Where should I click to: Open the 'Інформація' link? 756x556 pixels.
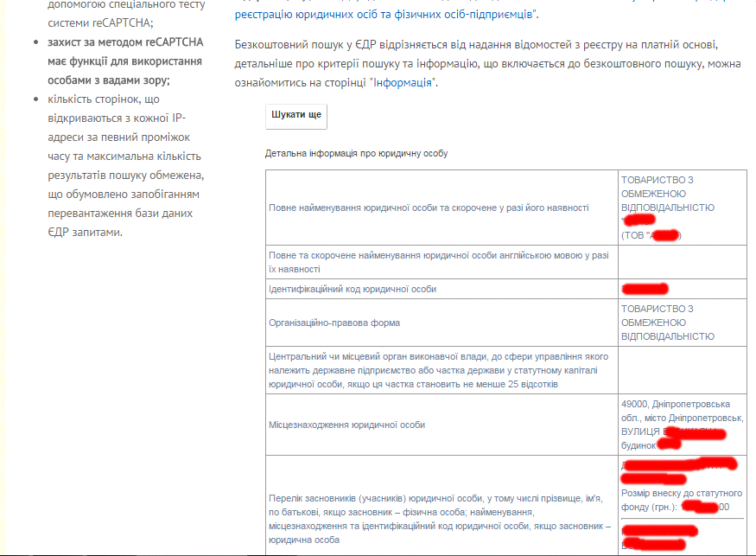pos(403,82)
